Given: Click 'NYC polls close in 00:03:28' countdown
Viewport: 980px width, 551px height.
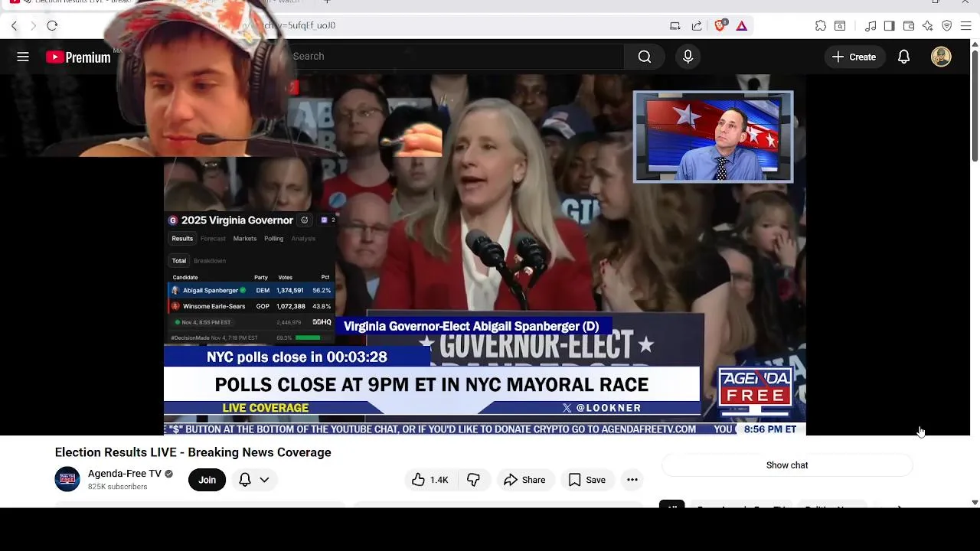Looking at the screenshot, I should coord(297,357).
